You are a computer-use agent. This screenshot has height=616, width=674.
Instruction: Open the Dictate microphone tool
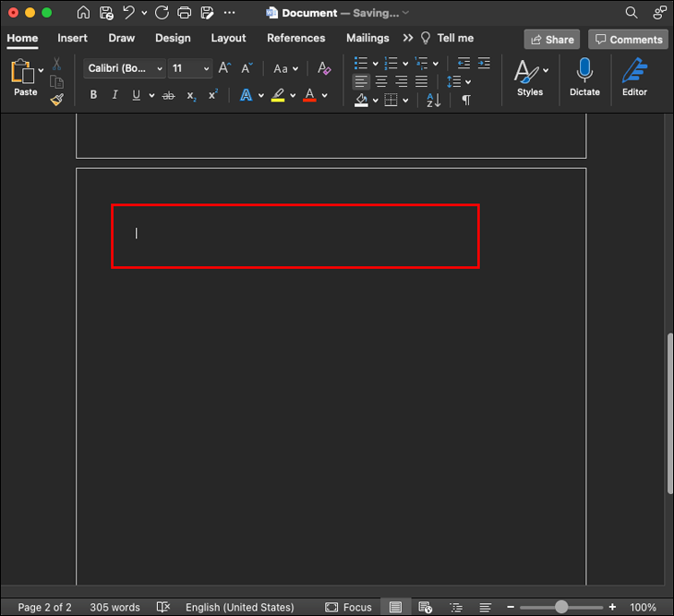[584, 77]
